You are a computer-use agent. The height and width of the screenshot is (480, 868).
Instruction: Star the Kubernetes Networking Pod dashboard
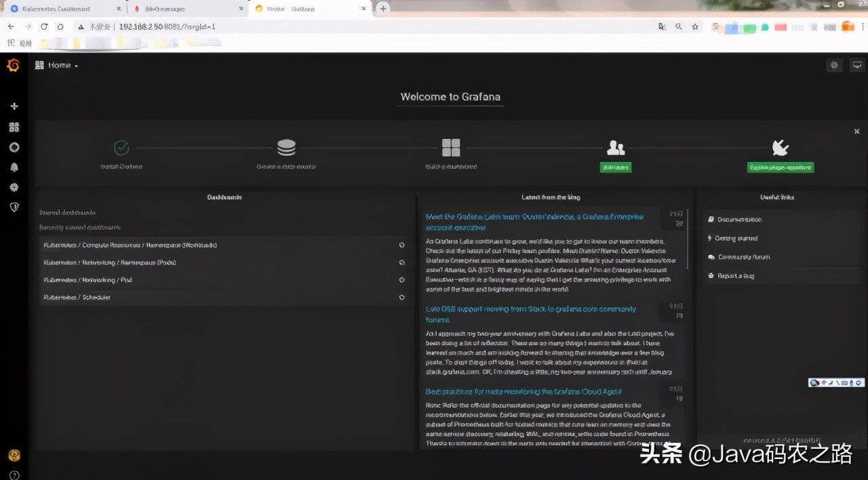click(401, 279)
